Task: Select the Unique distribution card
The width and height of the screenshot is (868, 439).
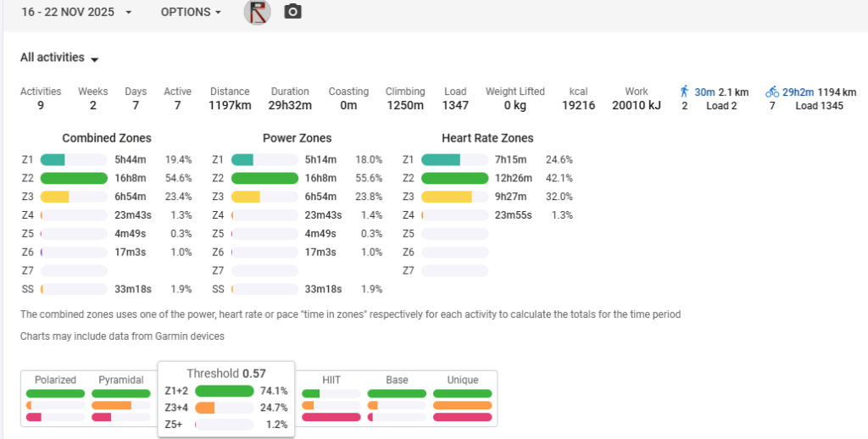Action: click(x=462, y=381)
